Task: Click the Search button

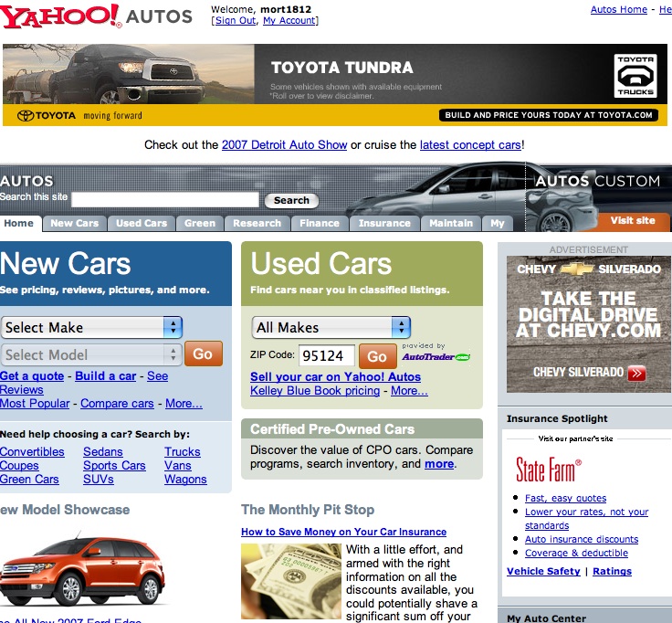Action: pyautogui.click(x=291, y=200)
